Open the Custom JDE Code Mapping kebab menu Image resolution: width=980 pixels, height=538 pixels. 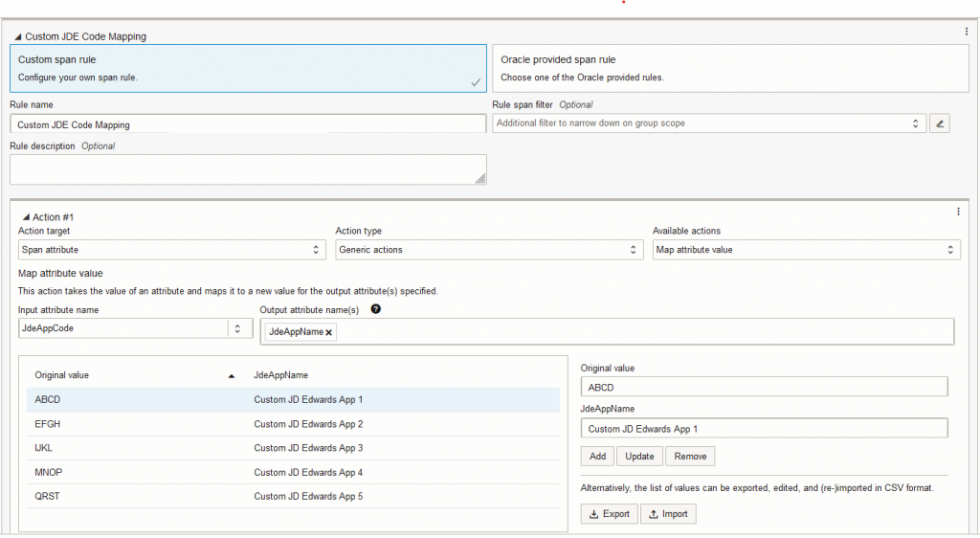tap(967, 32)
